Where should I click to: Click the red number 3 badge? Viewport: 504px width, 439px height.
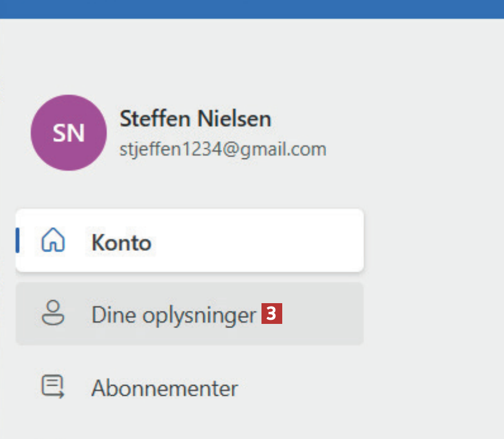pos(272,314)
